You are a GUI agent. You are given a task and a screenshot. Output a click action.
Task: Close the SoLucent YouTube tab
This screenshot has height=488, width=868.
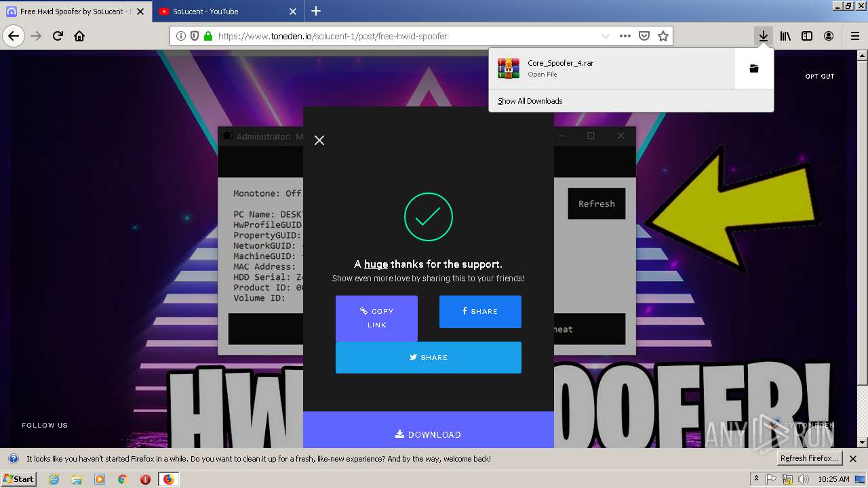point(293,12)
